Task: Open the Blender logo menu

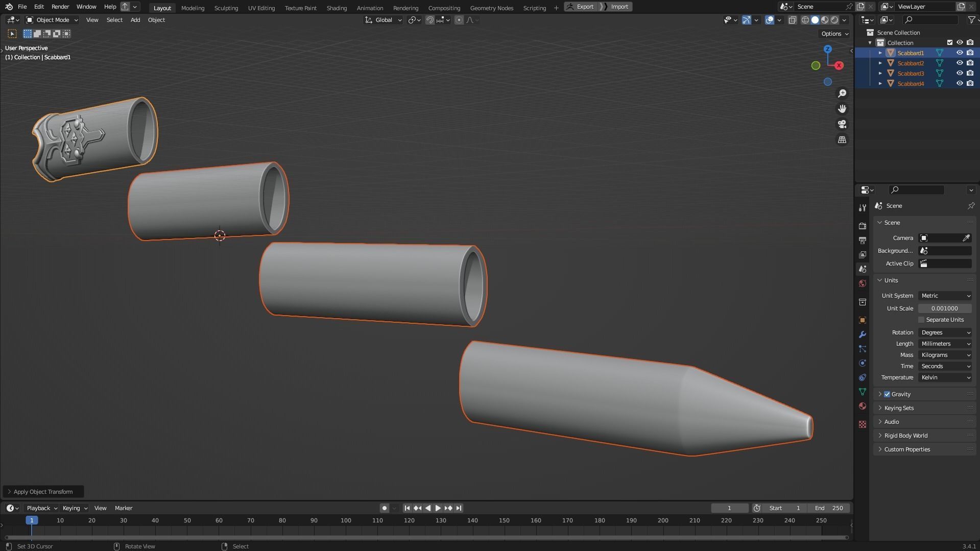Action: point(9,7)
